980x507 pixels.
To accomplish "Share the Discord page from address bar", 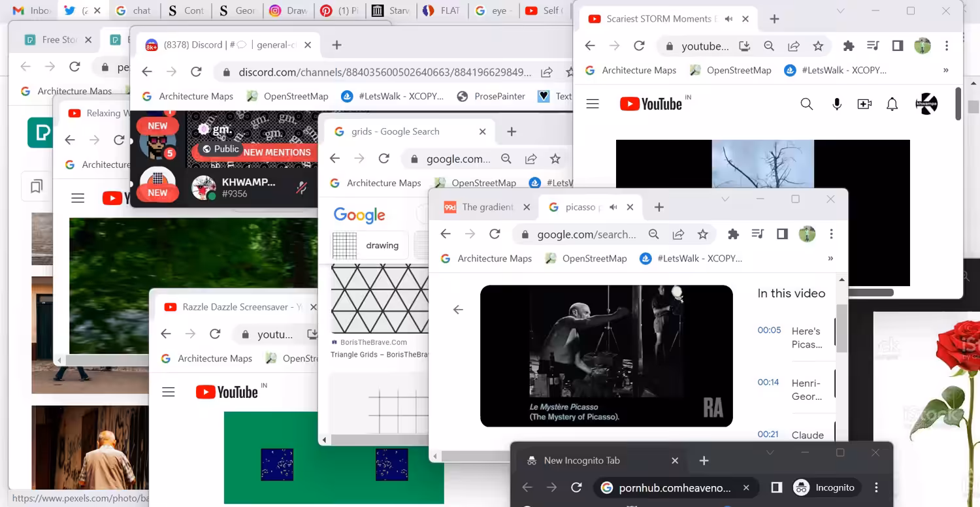I will 547,72.
